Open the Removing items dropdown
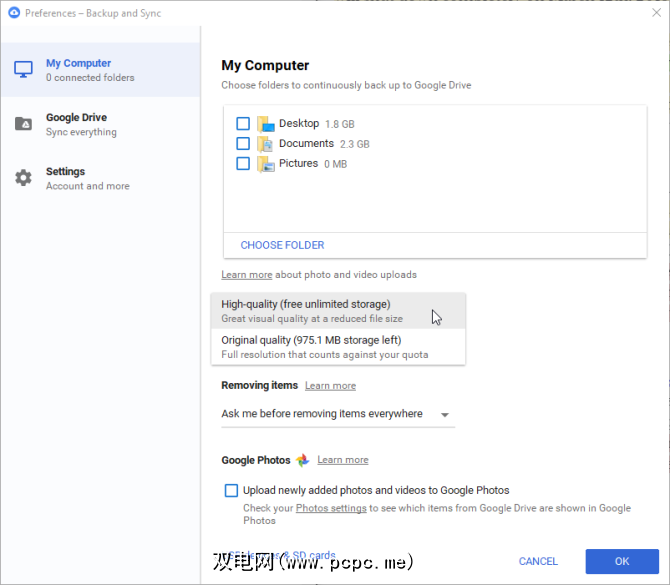Viewport: 670px width, 585px height. coord(338,414)
